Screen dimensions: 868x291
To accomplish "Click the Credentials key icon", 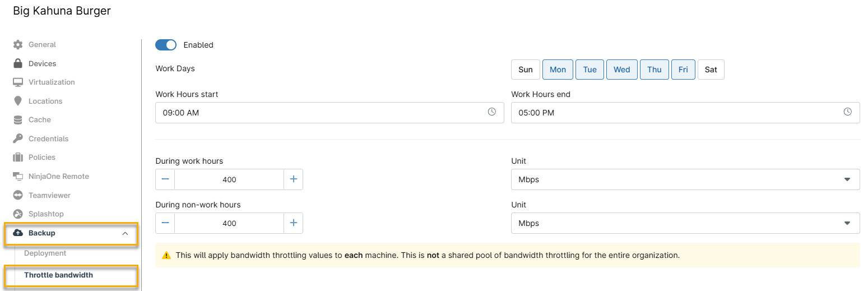I will tap(18, 138).
